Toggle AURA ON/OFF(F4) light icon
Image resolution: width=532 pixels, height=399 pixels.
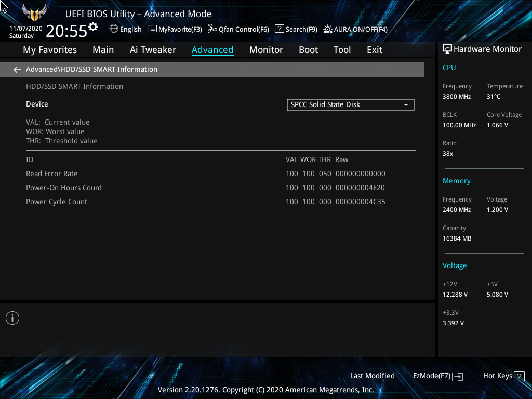[327, 29]
